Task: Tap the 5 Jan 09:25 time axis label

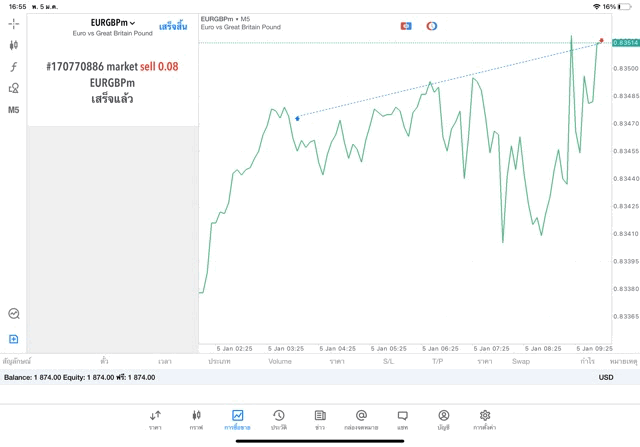Action: coord(594,349)
